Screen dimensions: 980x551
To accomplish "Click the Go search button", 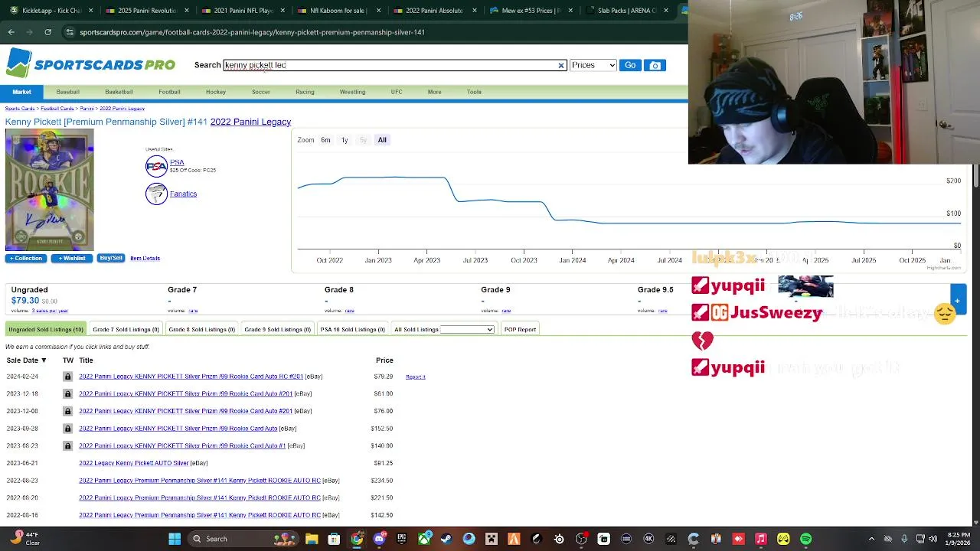I will [630, 65].
